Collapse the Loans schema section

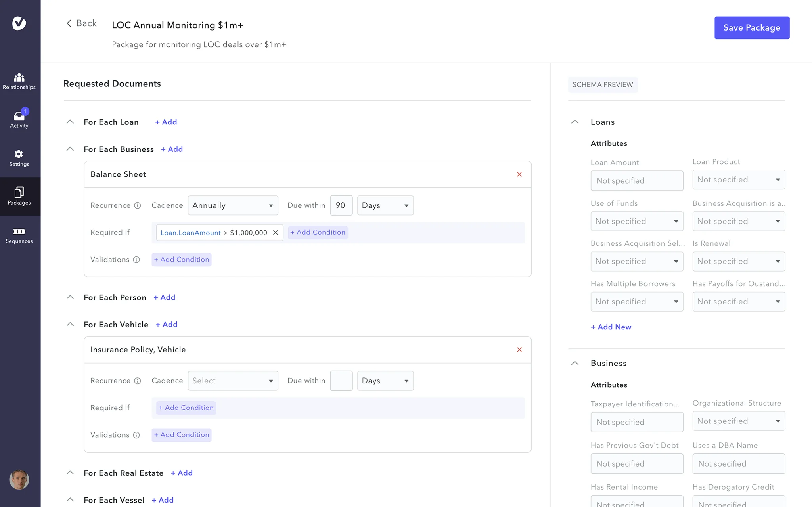coord(575,122)
